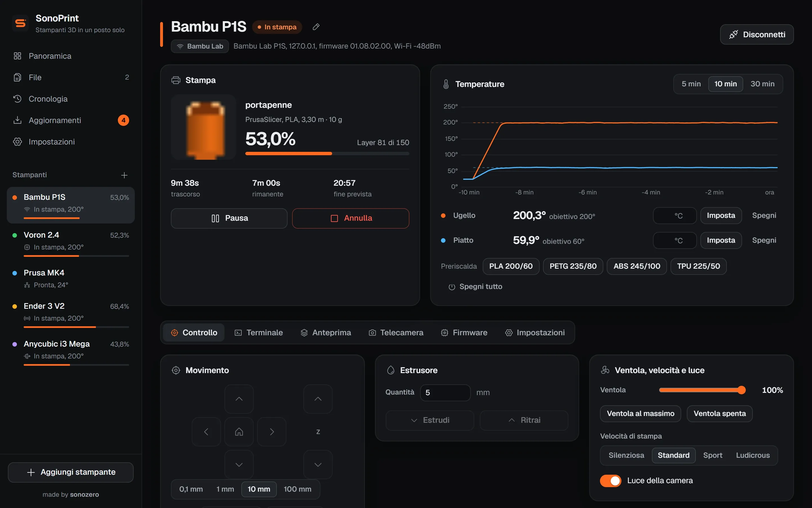Click the Aggiungi stampante button
The height and width of the screenshot is (508, 812).
pos(71,472)
